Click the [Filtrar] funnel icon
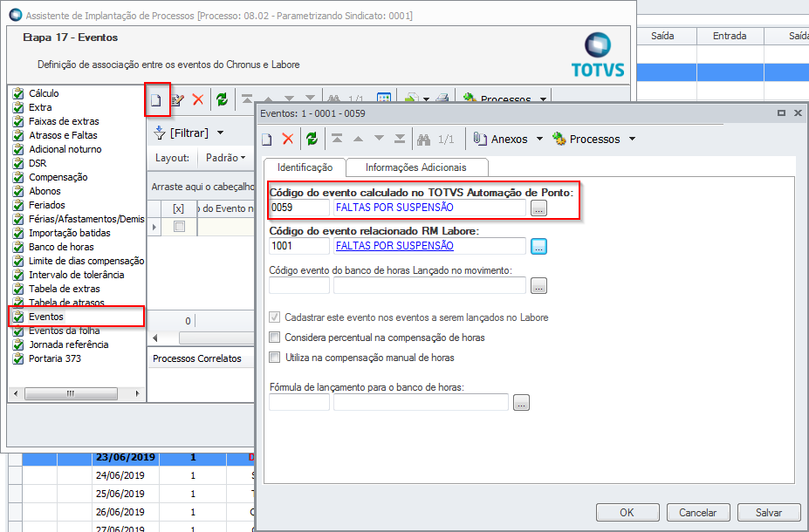 point(160,133)
